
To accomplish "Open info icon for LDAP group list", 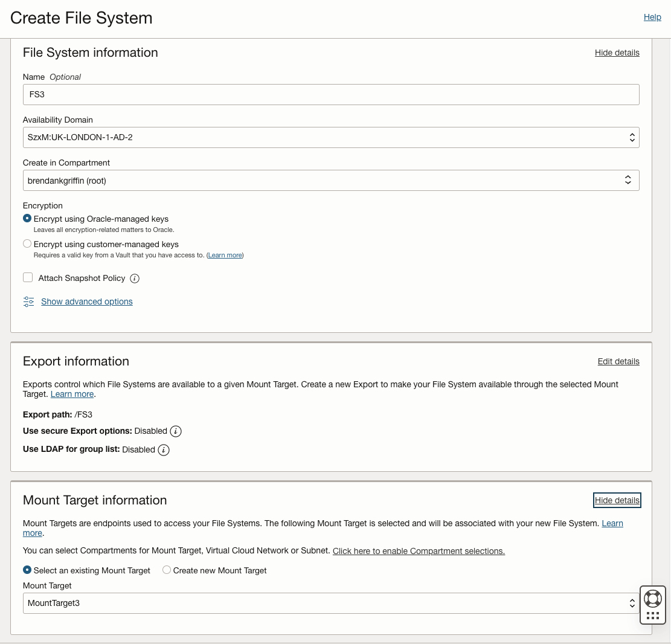I will tap(163, 450).
